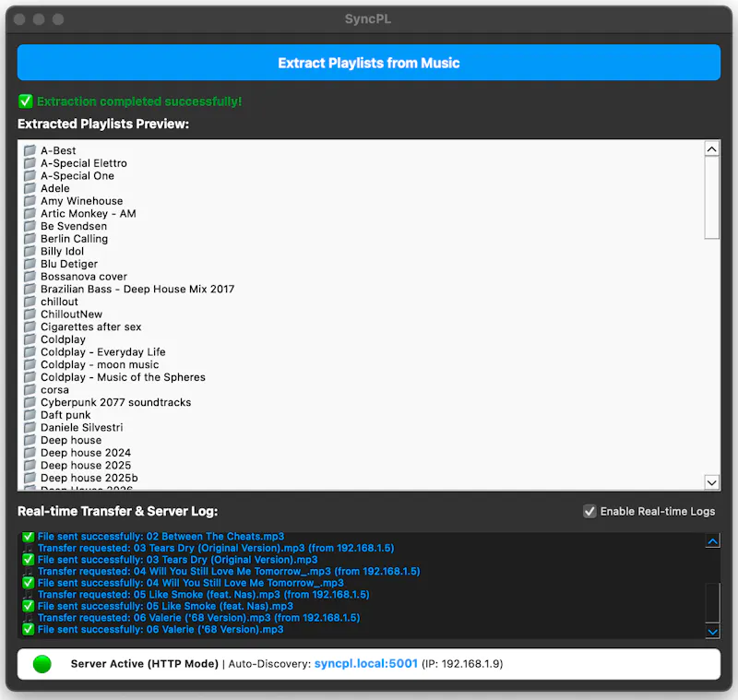Click the IP: 192.168.1.9 text
The image size is (738, 700).
462,663
